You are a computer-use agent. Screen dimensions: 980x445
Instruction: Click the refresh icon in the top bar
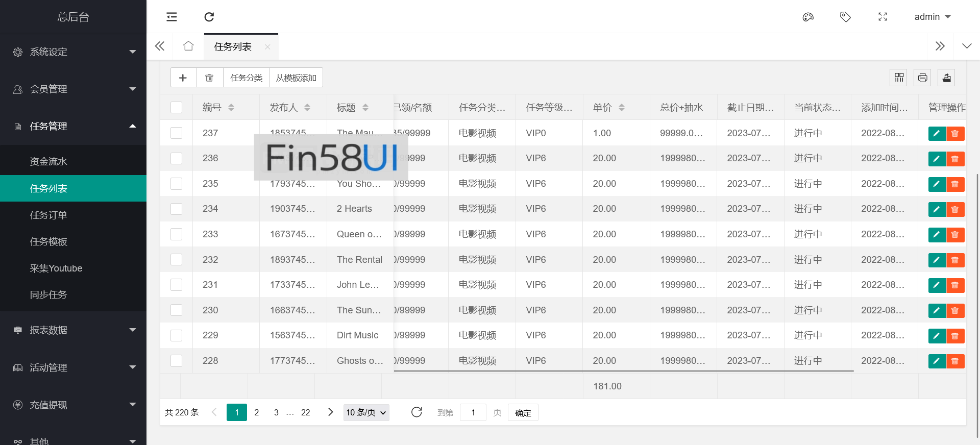click(x=209, y=17)
